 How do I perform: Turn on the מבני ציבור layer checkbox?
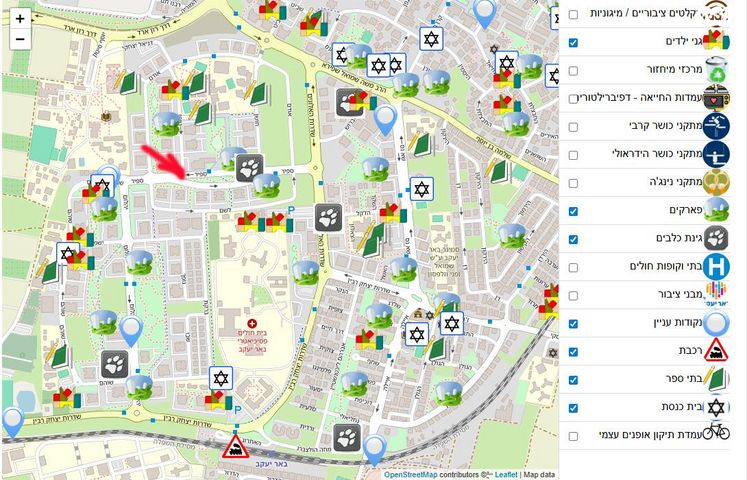573,295
